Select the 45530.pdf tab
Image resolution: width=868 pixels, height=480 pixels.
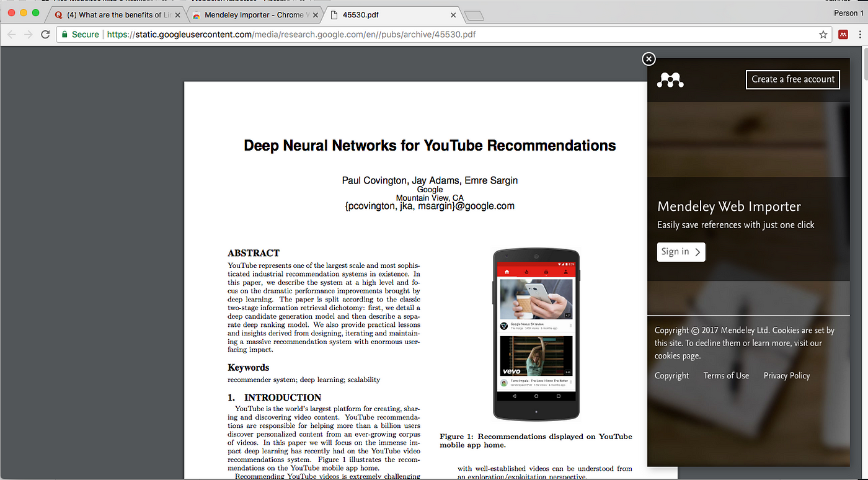click(393, 15)
